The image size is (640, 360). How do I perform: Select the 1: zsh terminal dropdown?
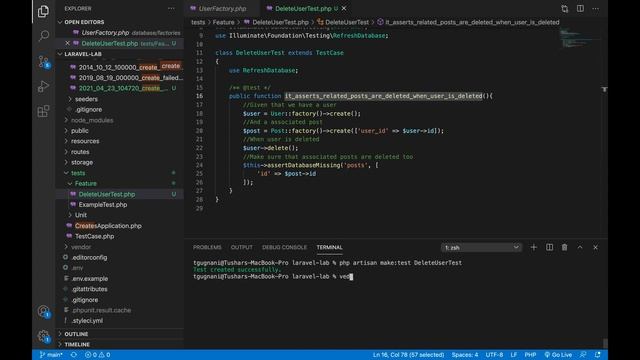coord(481,247)
